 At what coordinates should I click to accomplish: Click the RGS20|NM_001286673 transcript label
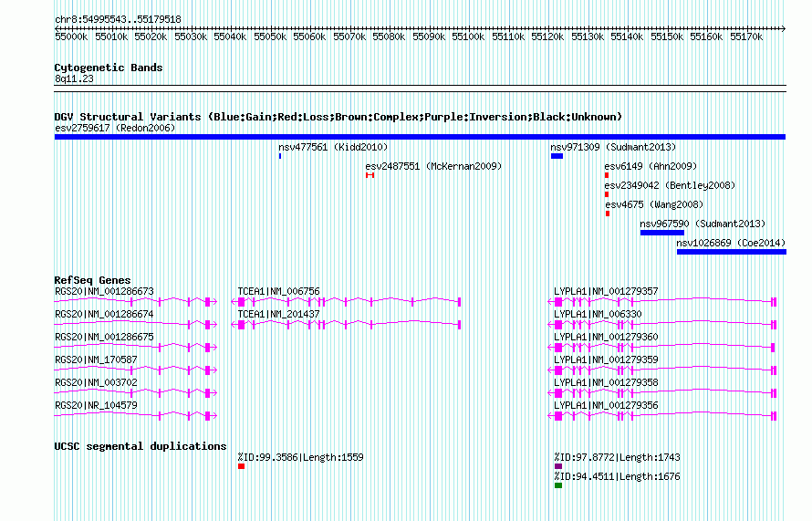coord(104,292)
